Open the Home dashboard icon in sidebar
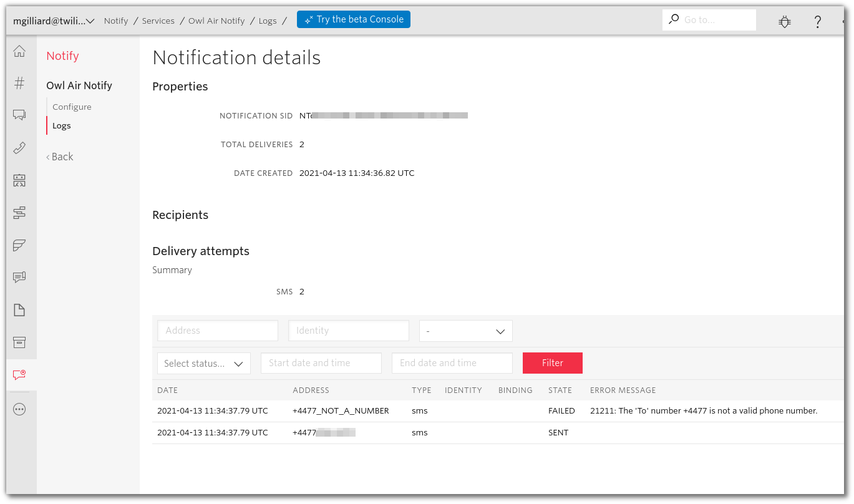Viewport: 854px width, 504px height. tap(19, 51)
